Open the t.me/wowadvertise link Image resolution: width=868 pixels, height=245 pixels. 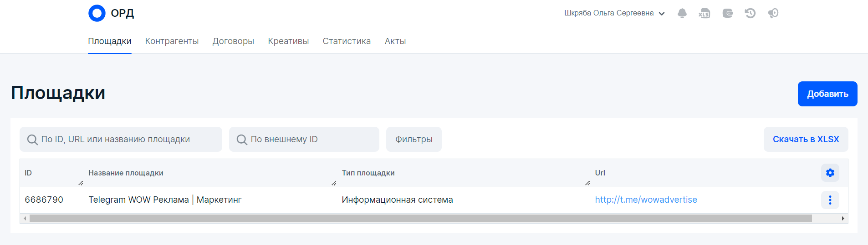point(646,200)
